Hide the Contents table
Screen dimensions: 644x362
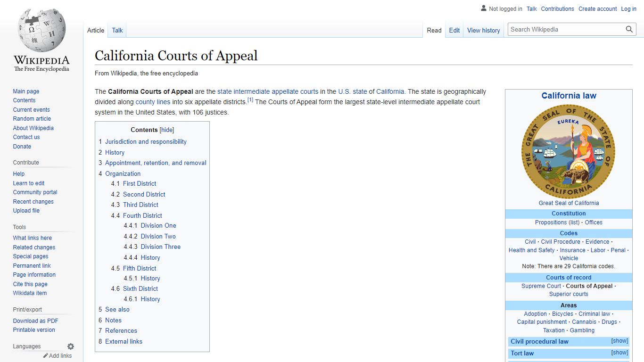(x=167, y=130)
